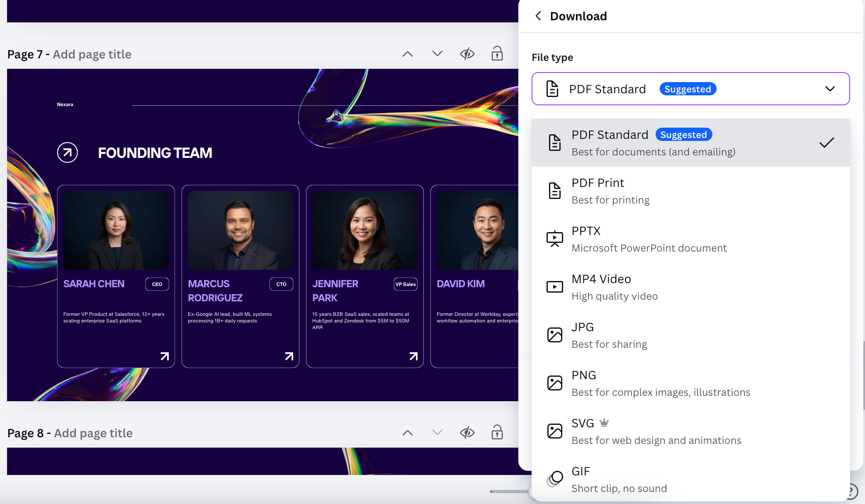The image size is (865, 504).
Task: Select Sarah Chen's portrait photo
Action: (x=116, y=230)
